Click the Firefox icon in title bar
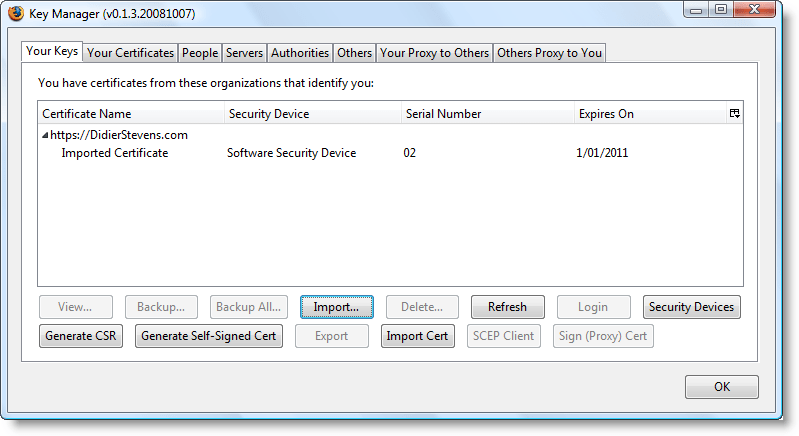The width and height of the screenshot is (799, 436). click(x=17, y=13)
